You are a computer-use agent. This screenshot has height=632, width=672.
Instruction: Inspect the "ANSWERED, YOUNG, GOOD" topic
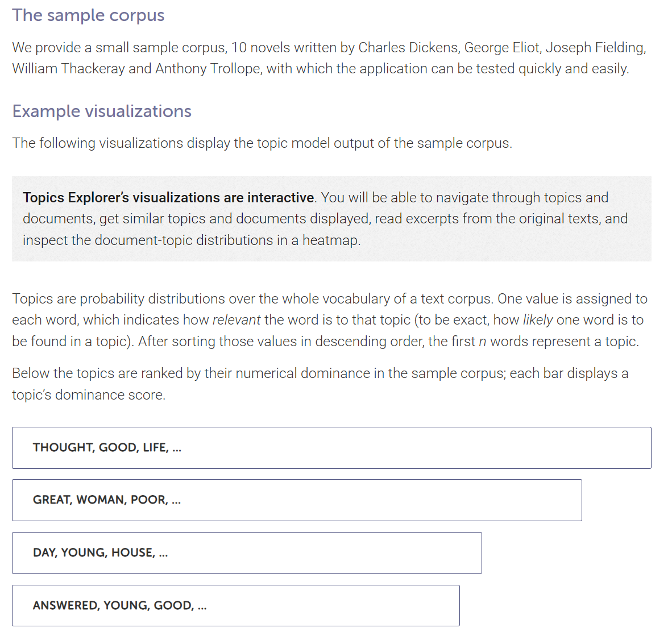tap(235, 605)
